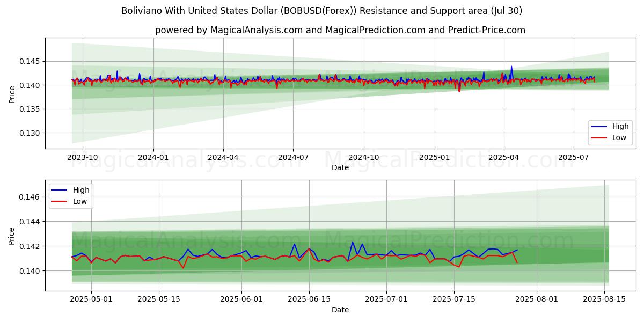
Task: Click the bottom chart x-axis label '2025-06-15'
Action: 310,299
